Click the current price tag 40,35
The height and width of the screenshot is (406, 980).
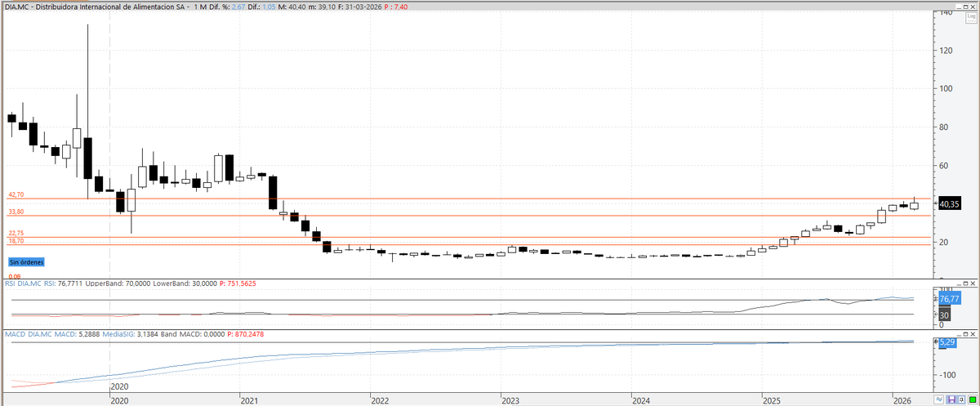[x=949, y=203]
